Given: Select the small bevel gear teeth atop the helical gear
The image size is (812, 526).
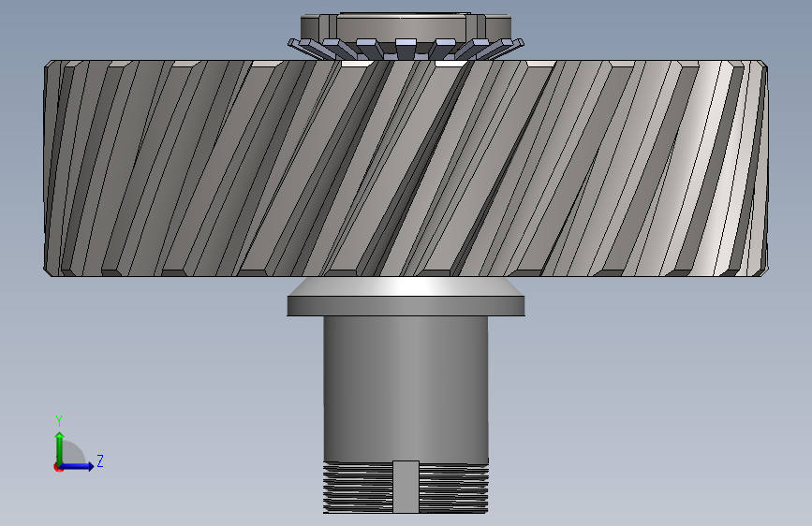Looking at the screenshot, I should (x=406, y=49).
